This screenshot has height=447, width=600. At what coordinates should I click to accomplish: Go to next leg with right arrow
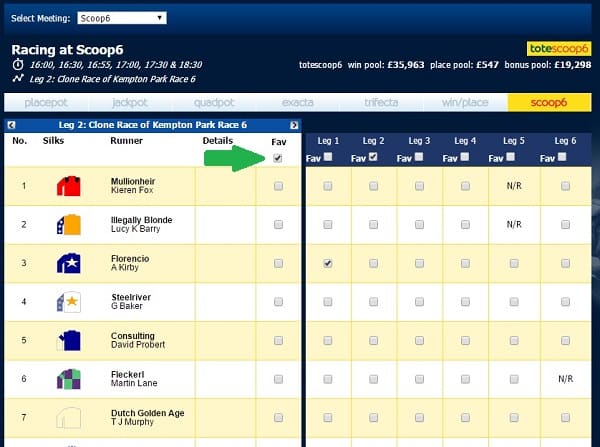[294, 125]
